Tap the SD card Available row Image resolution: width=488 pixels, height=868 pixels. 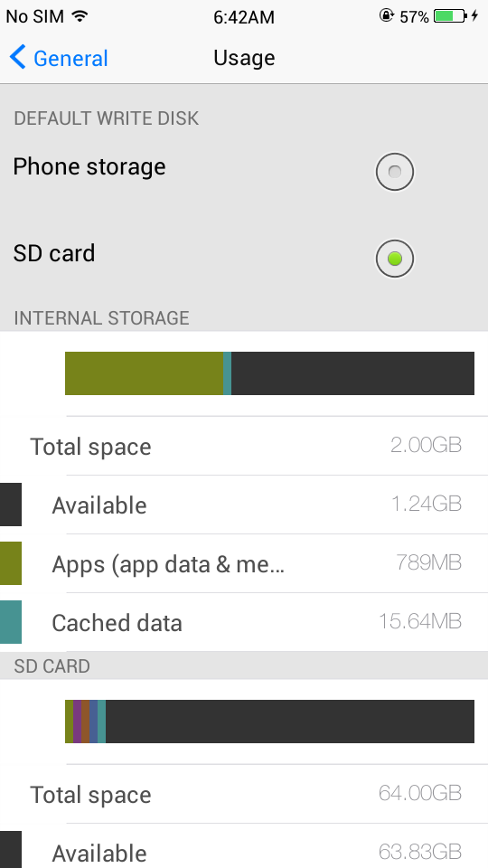(244, 846)
